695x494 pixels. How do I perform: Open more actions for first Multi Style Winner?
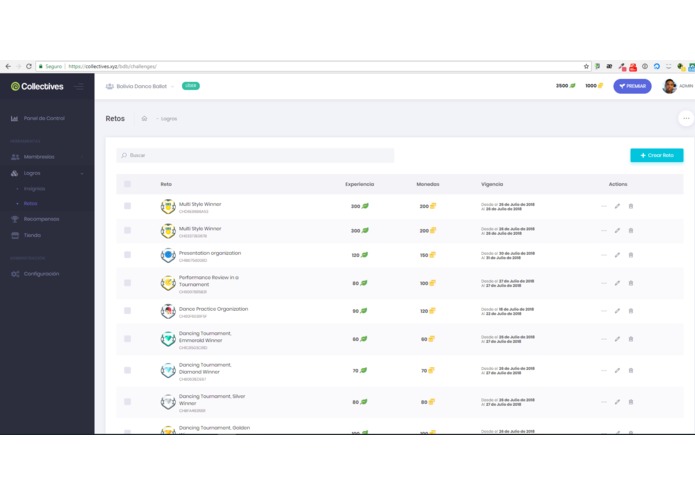604,206
